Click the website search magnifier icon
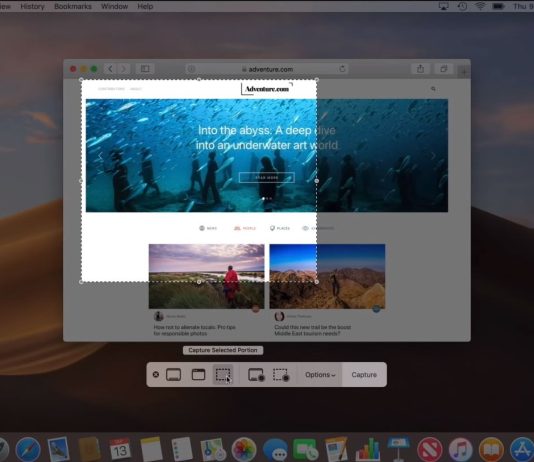 (433, 89)
